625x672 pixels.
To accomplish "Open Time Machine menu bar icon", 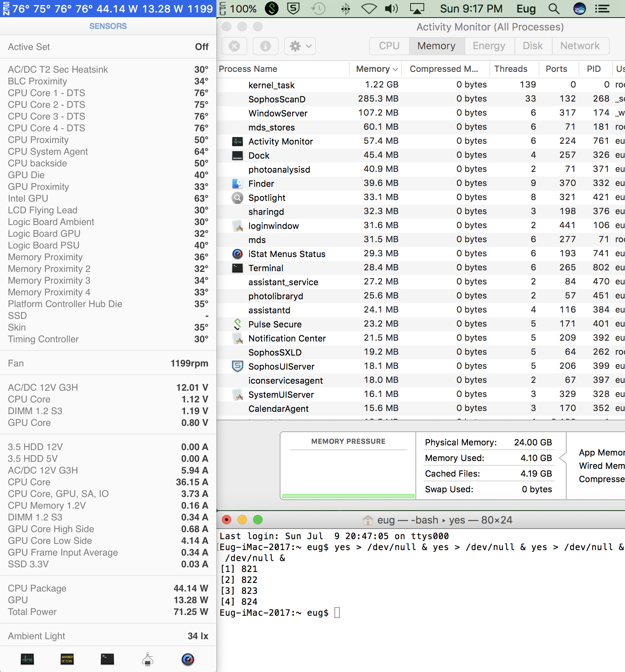I will click(x=319, y=9).
